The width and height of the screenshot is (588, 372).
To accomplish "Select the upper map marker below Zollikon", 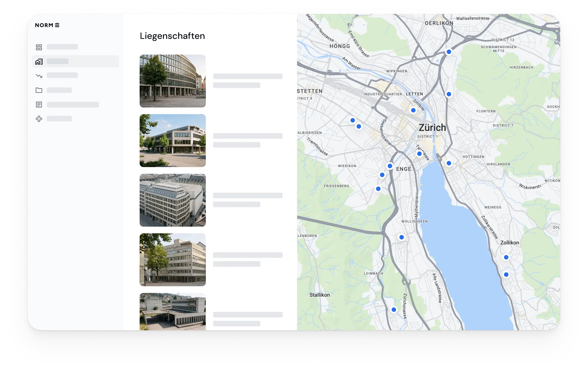I will [506, 257].
